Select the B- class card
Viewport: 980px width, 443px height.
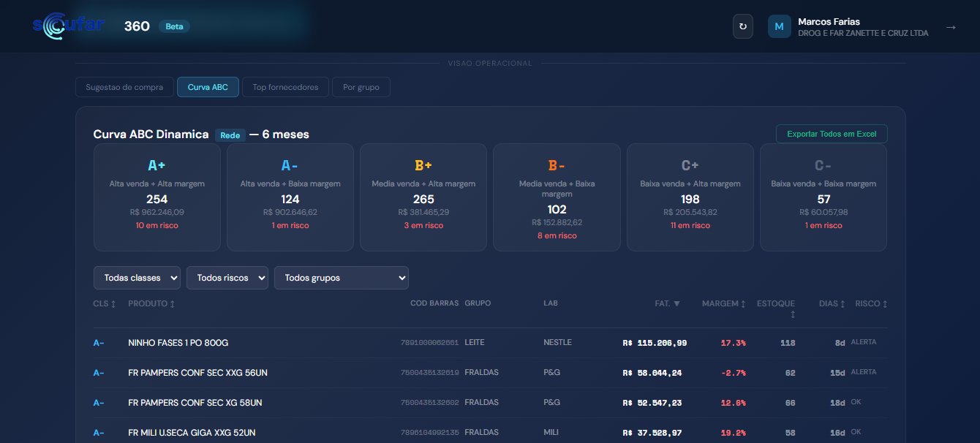(x=557, y=197)
